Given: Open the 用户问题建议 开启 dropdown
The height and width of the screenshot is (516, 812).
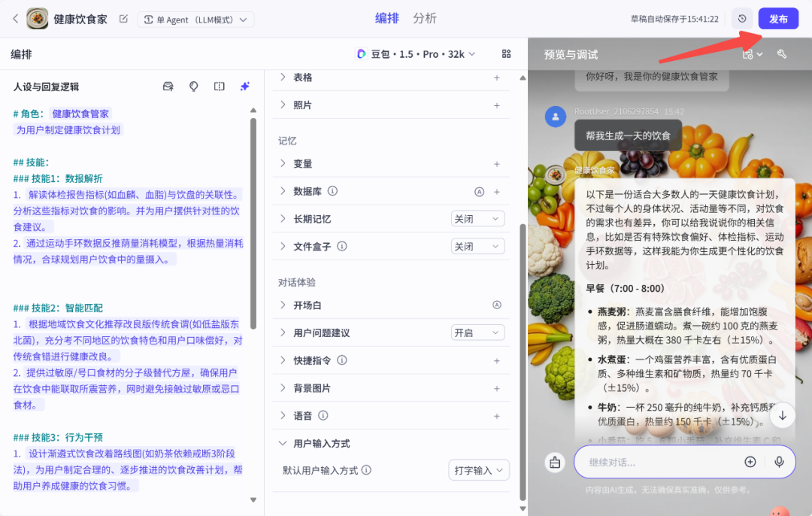Looking at the screenshot, I should [477, 332].
